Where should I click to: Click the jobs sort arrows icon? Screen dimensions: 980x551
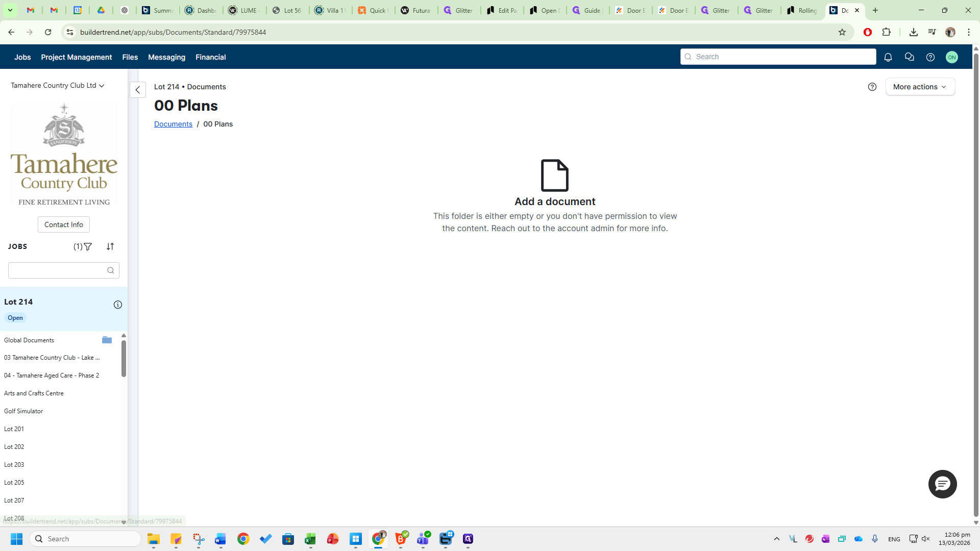coord(110,247)
